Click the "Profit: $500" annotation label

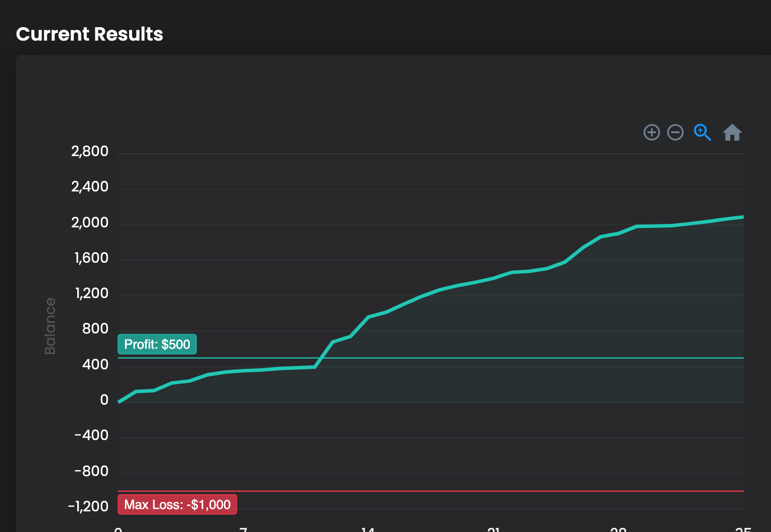(x=157, y=344)
